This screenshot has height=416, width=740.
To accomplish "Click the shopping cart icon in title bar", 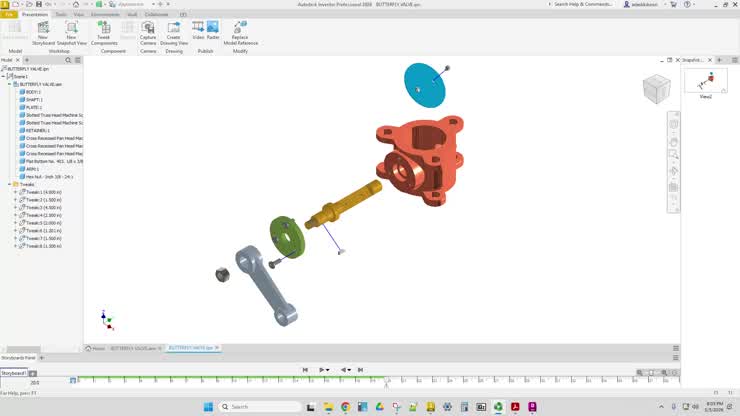I will [673, 4].
